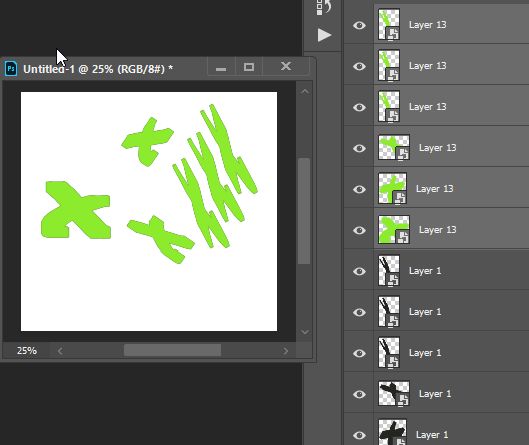Hide the topmost Layer 13
This screenshot has width=529, height=445.
[x=359, y=25]
